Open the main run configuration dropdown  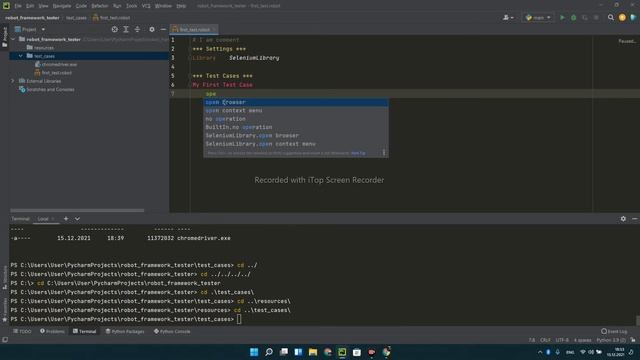click(x=538, y=18)
